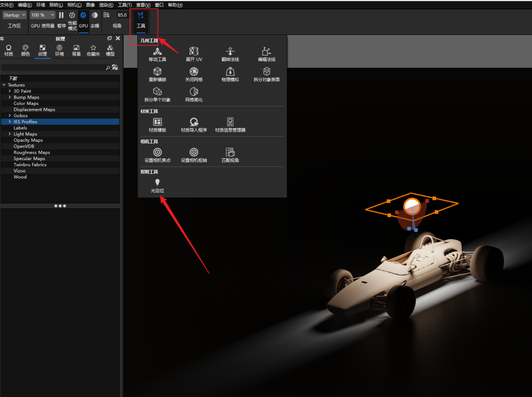Screen dimensions: 532x397
Task: Select the 设置相机焦点 set camera focus tool
Action: (158, 155)
